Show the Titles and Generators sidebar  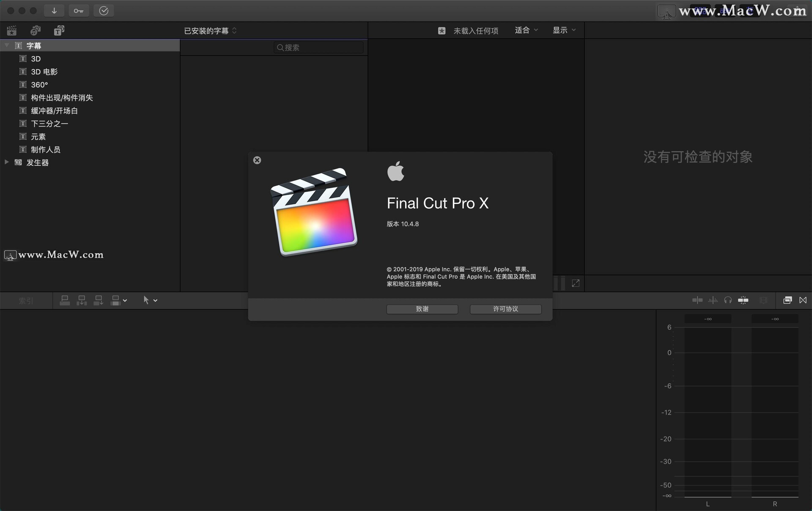(59, 30)
